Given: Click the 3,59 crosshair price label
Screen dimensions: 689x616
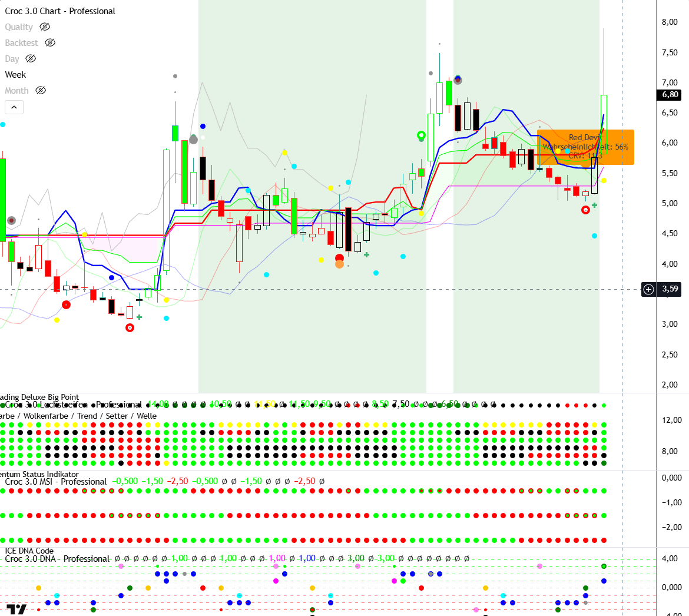Looking at the screenshot, I should pyautogui.click(x=670, y=289).
